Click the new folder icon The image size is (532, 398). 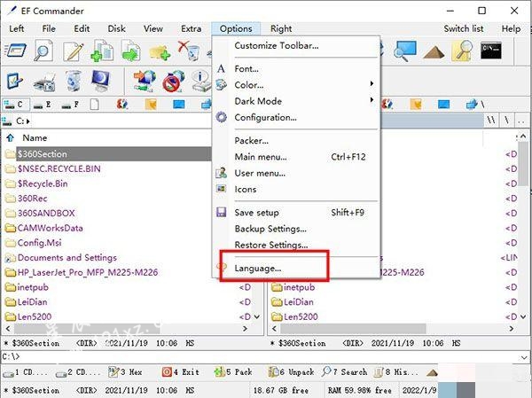click(x=160, y=52)
